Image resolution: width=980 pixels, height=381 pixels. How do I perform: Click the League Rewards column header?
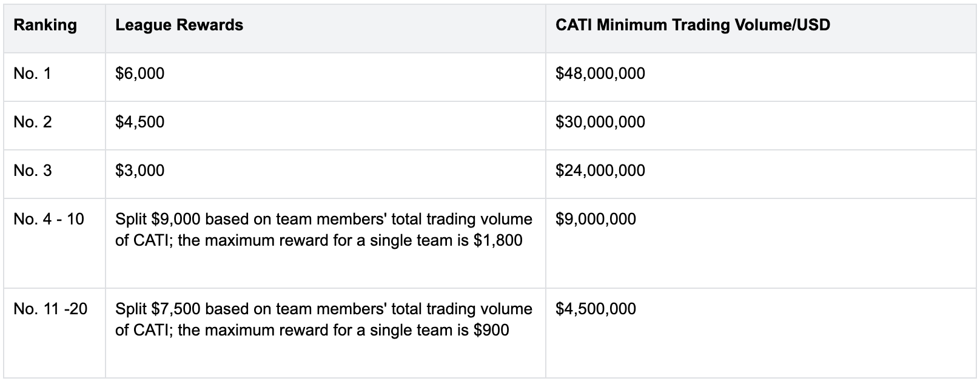179,25
